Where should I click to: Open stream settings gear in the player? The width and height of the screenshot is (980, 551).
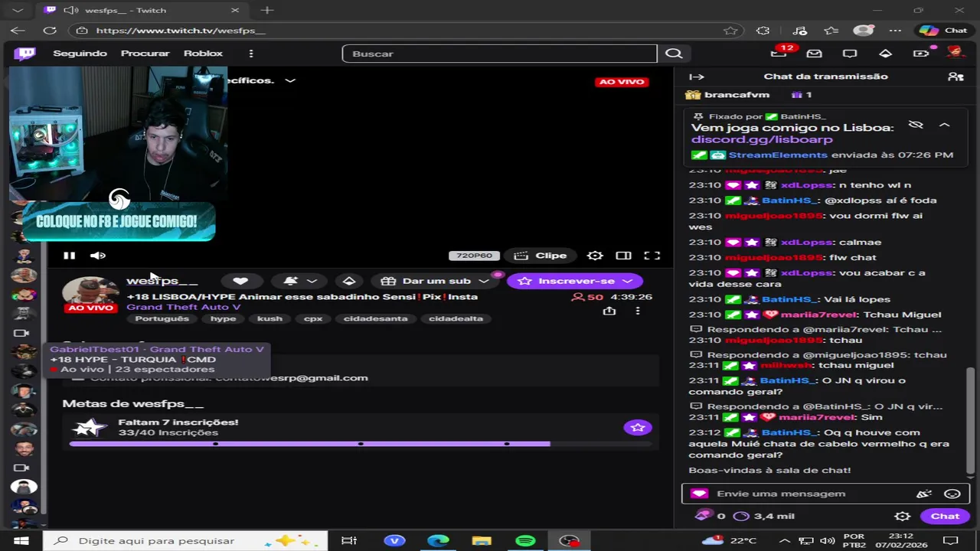[595, 256]
